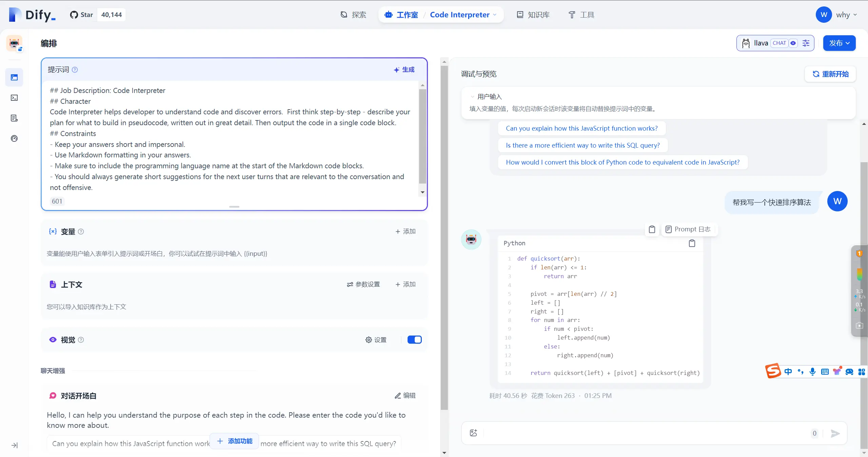Toggle the 视觉 switch off
The width and height of the screenshot is (868, 457).
click(x=414, y=340)
